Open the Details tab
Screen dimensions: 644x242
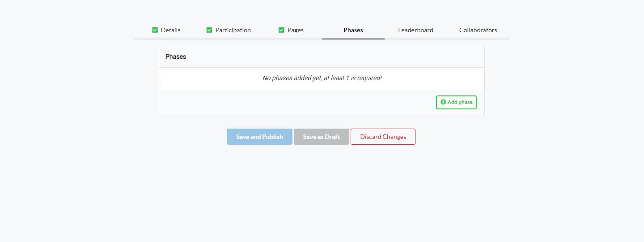[170, 30]
